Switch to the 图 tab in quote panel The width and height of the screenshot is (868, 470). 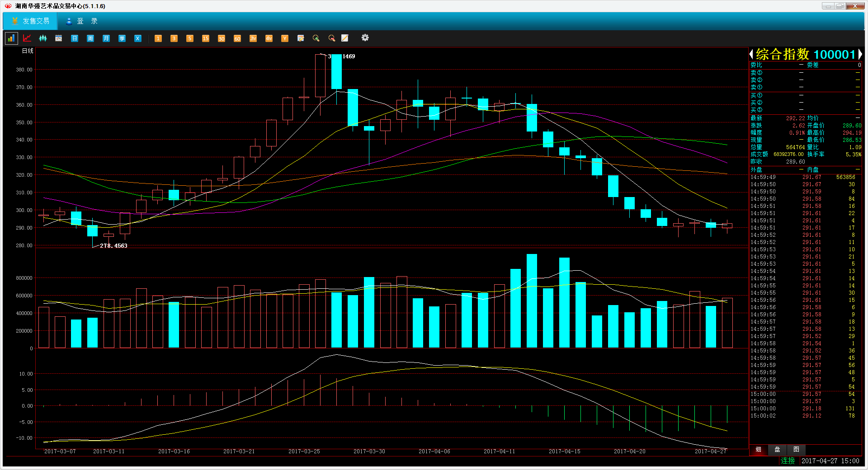coord(796,450)
